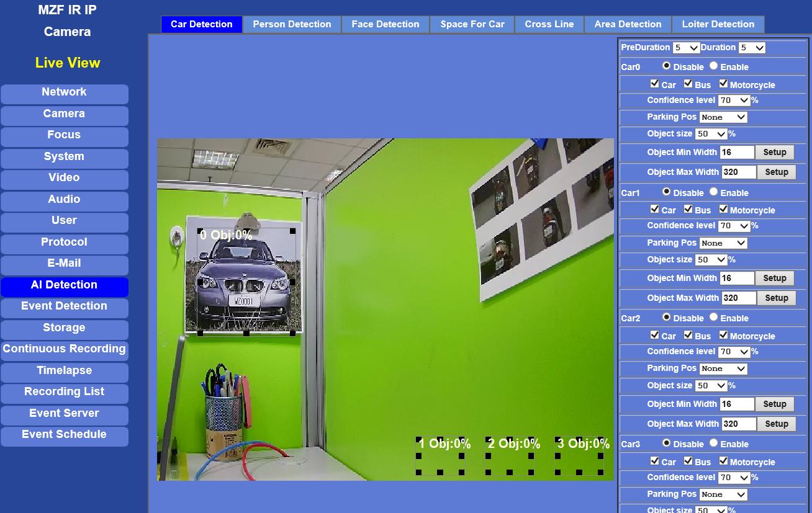Image resolution: width=812 pixels, height=513 pixels.
Task: Select Disable radio for Car0
Action: 667,66
